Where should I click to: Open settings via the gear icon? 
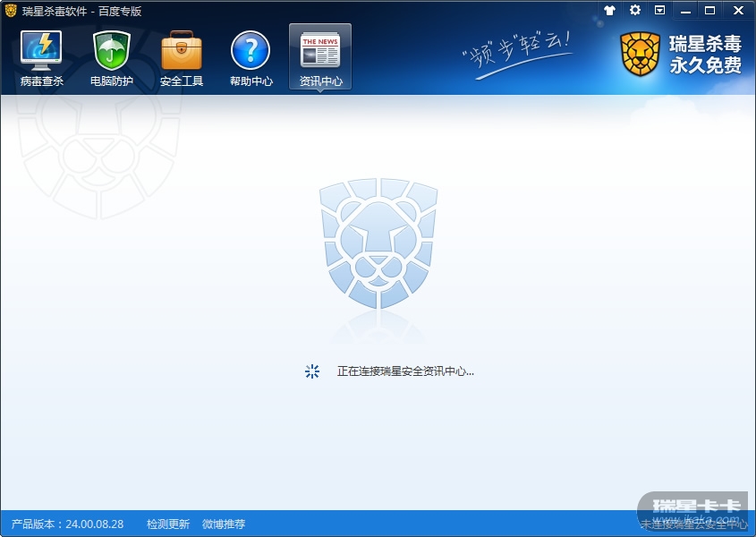(x=635, y=10)
